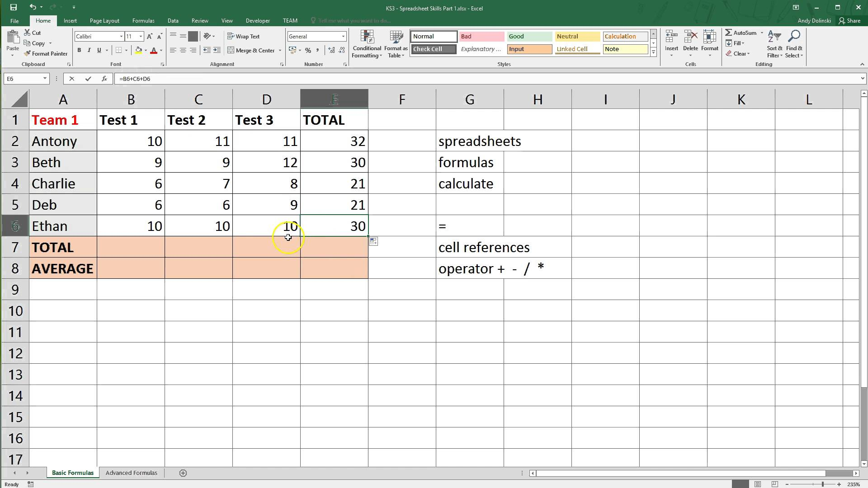Click the Name Box cell reference E6
Viewport: 868px width, 488px height.
tap(24, 78)
